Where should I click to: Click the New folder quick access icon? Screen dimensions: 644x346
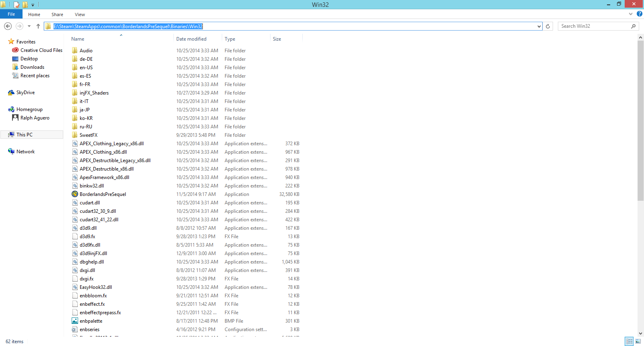[25, 5]
